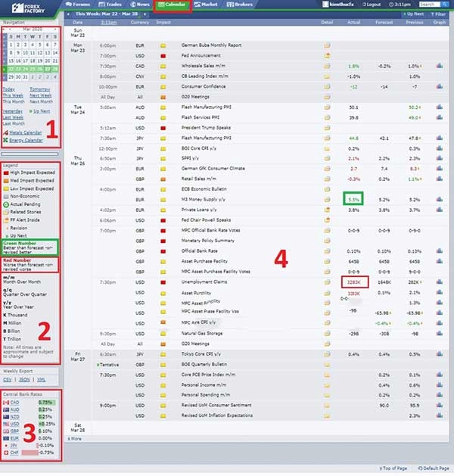
Task: Open the Market tab
Action: coord(206,5)
